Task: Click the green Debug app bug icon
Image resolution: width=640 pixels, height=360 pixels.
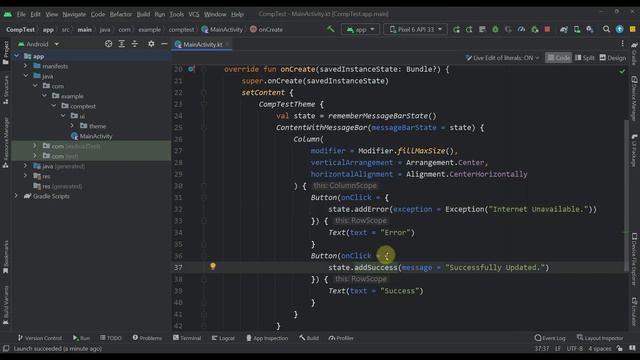Action: (x=495, y=29)
